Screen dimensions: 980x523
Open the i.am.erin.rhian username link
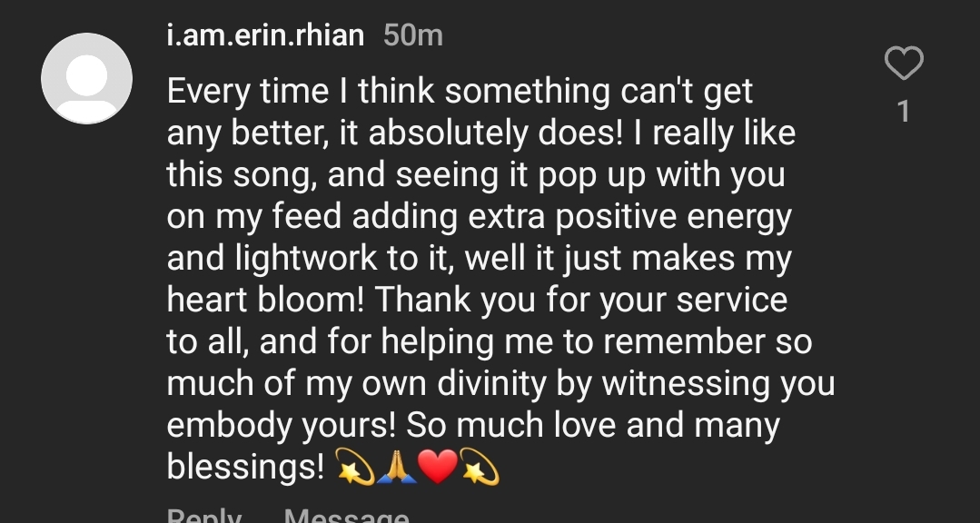tap(265, 35)
